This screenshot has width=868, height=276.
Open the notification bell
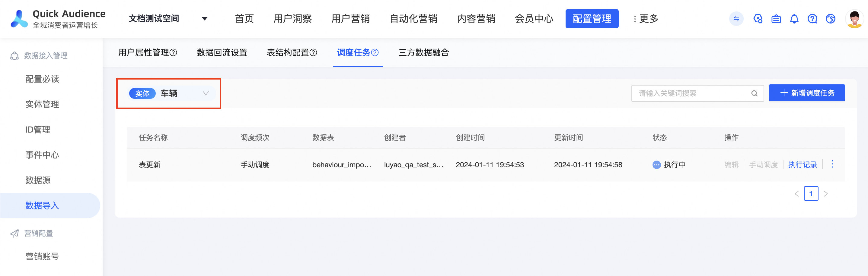794,19
